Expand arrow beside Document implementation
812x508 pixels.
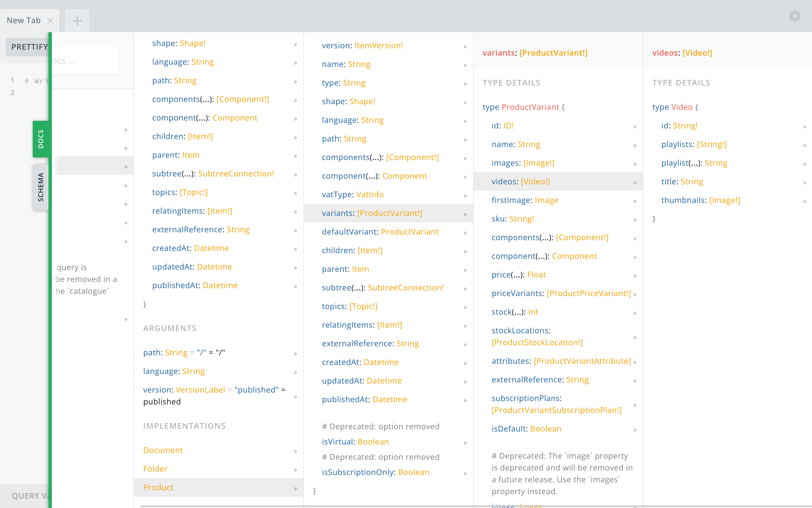[295, 451]
